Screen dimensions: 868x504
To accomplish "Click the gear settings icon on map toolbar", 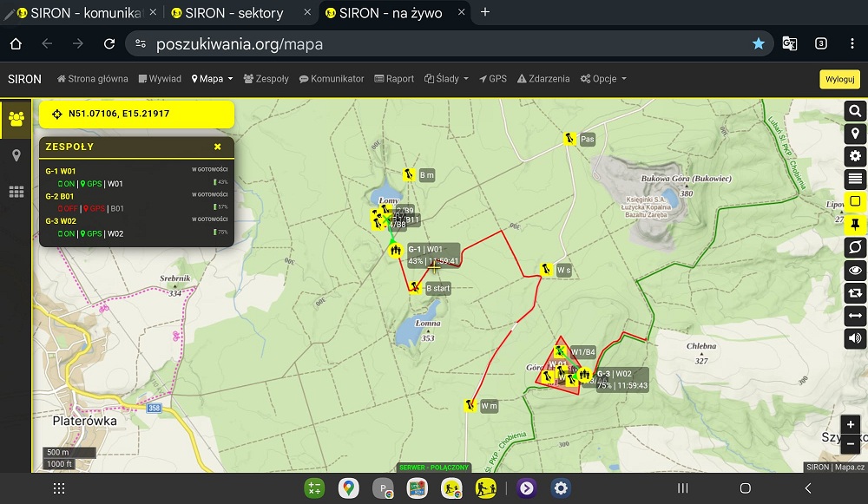I will (855, 156).
